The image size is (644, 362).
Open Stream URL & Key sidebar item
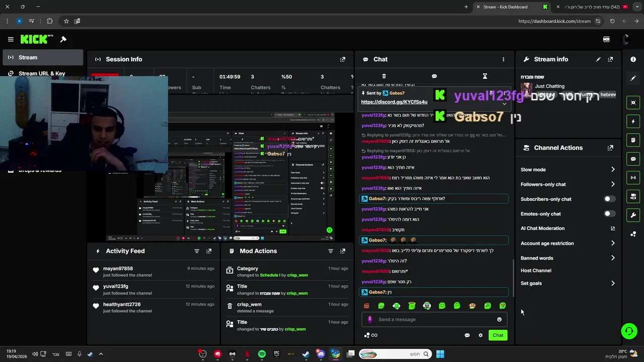[x=43, y=73]
